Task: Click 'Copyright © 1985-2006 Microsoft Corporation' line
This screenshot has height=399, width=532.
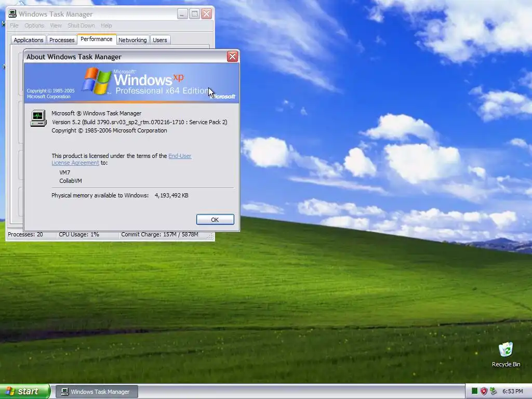Action: click(x=109, y=130)
